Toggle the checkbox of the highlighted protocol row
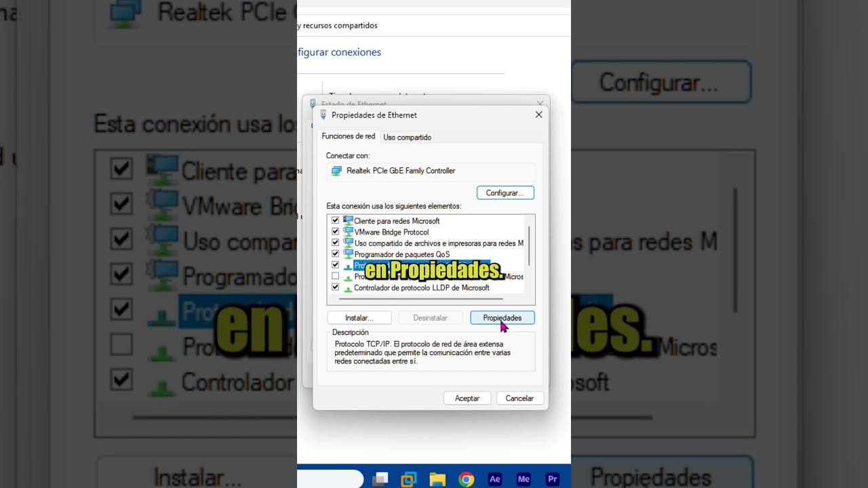The height and width of the screenshot is (488, 868). (335, 265)
